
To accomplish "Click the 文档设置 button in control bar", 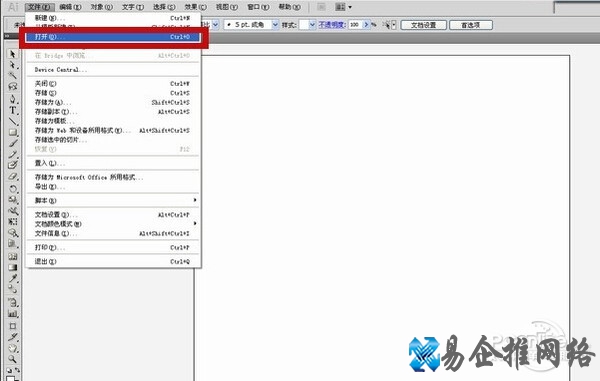I will (x=423, y=25).
